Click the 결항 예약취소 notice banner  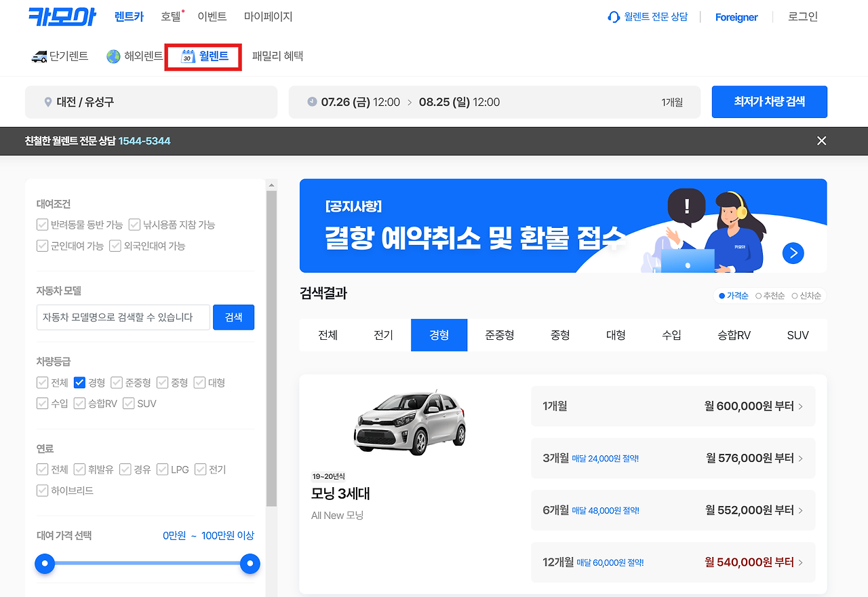(563, 226)
